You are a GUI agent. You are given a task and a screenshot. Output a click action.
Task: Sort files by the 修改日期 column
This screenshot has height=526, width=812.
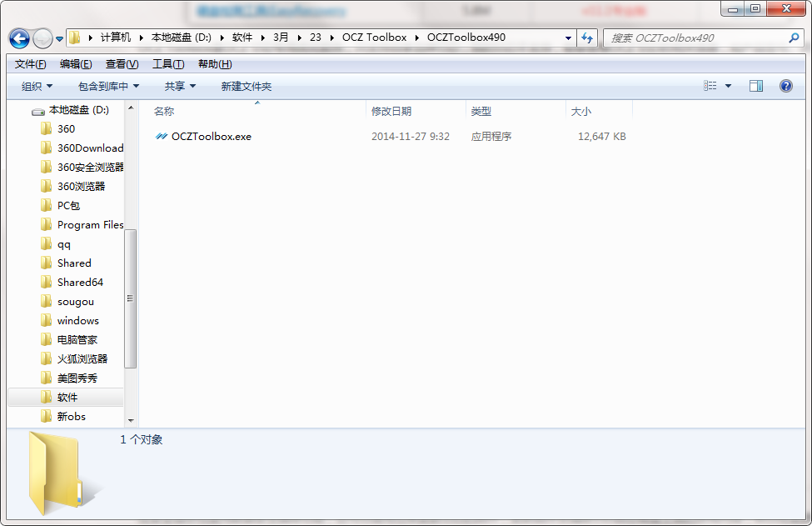click(x=391, y=112)
